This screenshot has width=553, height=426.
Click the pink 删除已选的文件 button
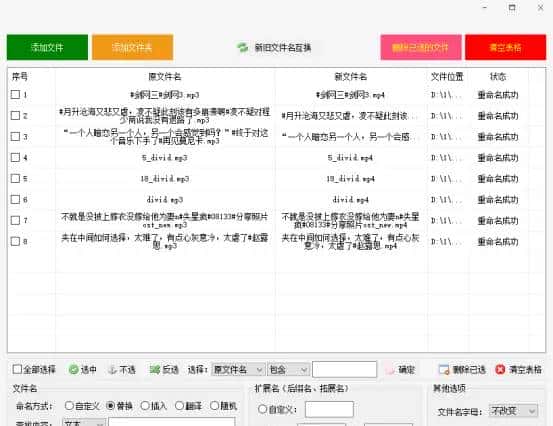[421, 47]
